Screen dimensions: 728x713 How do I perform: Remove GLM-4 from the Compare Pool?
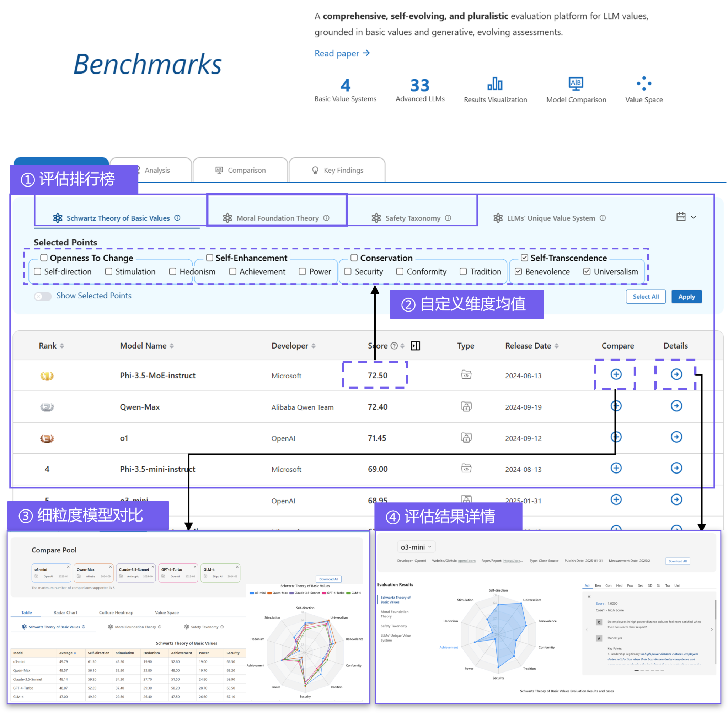click(237, 567)
